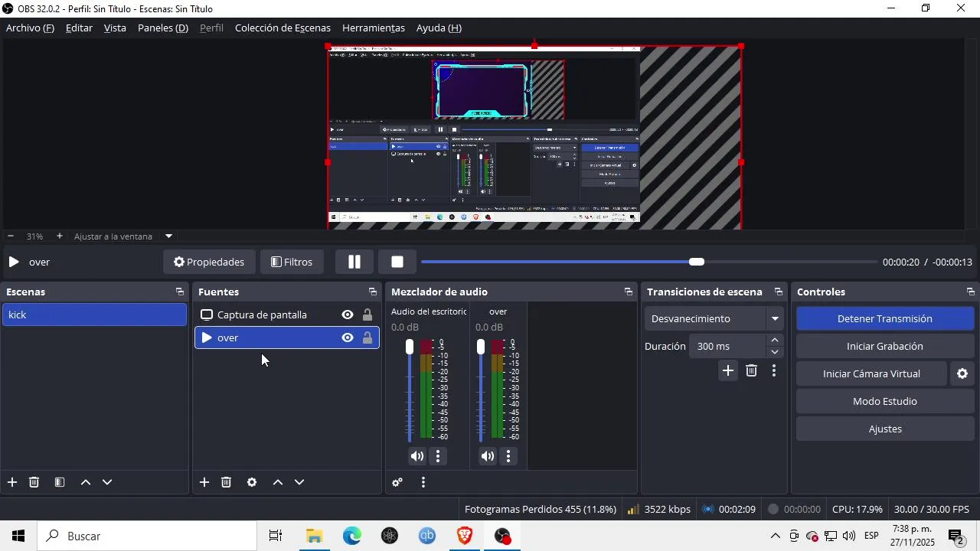The width and height of the screenshot is (980, 551).
Task: Open Propiedades of selected source
Action: 209,262
